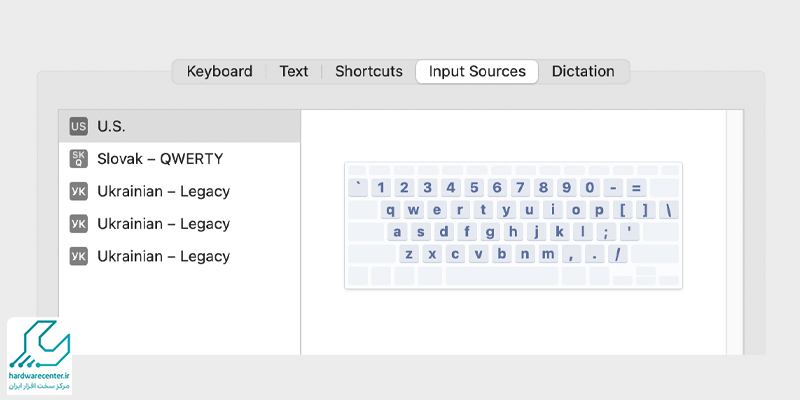The height and width of the screenshot is (400, 800).
Task: Switch to the Keyboard tab
Action: tap(219, 72)
